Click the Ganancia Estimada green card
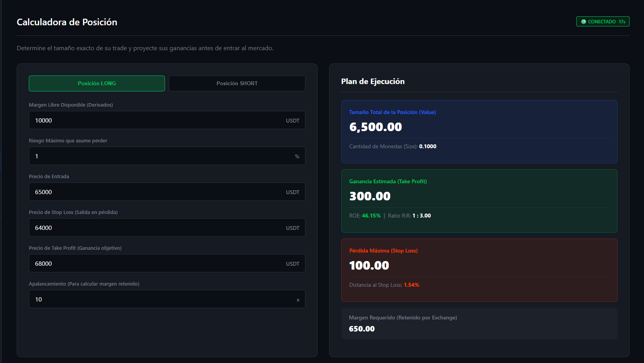Image resolution: width=644 pixels, height=363 pixels. click(479, 201)
